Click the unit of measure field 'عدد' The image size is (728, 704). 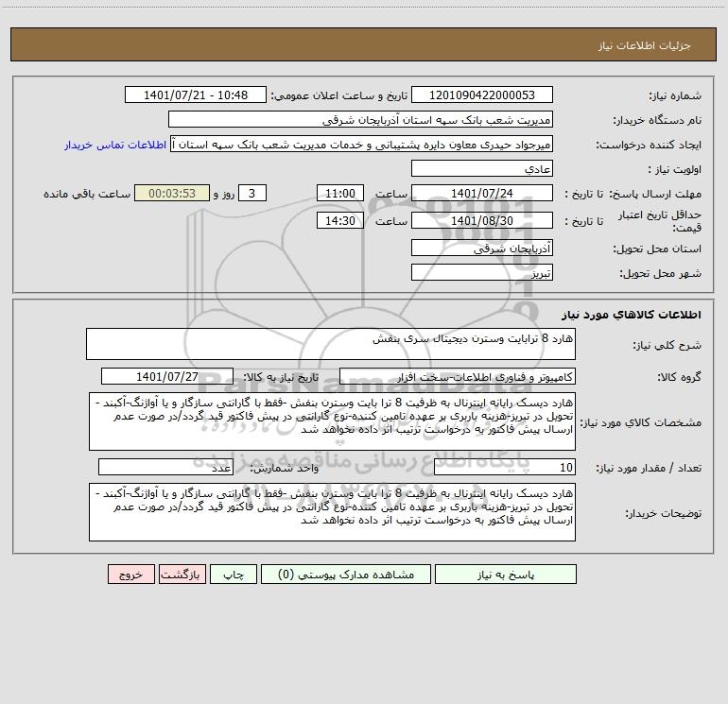[165, 468]
